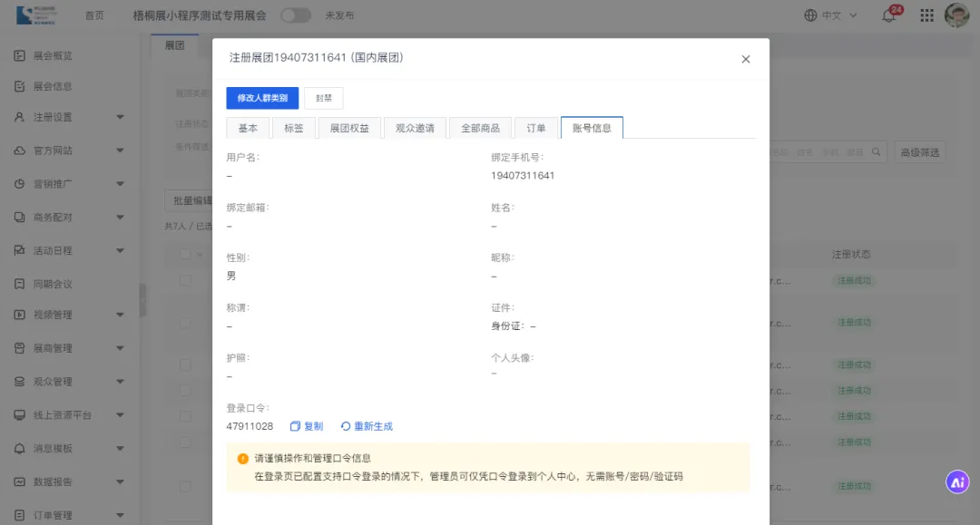Click the user avatar in header
980x525 pixels.
[x=956, y=15]
